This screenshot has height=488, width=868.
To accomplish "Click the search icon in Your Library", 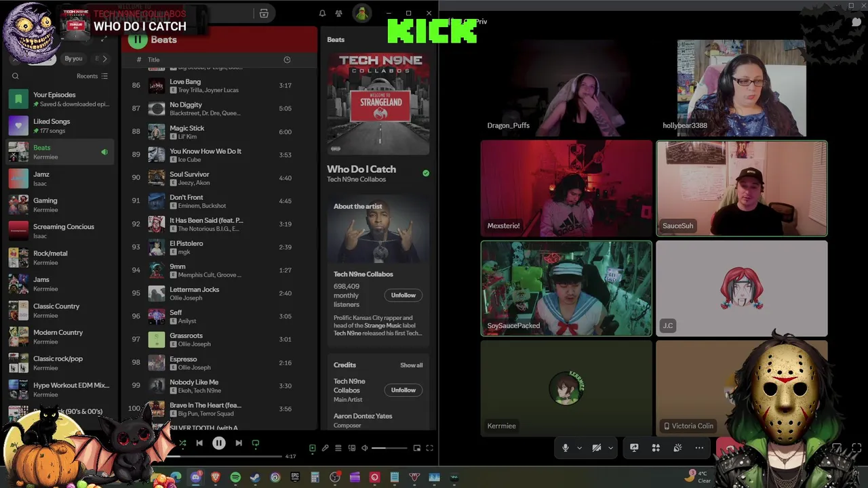I will point(16,76).
